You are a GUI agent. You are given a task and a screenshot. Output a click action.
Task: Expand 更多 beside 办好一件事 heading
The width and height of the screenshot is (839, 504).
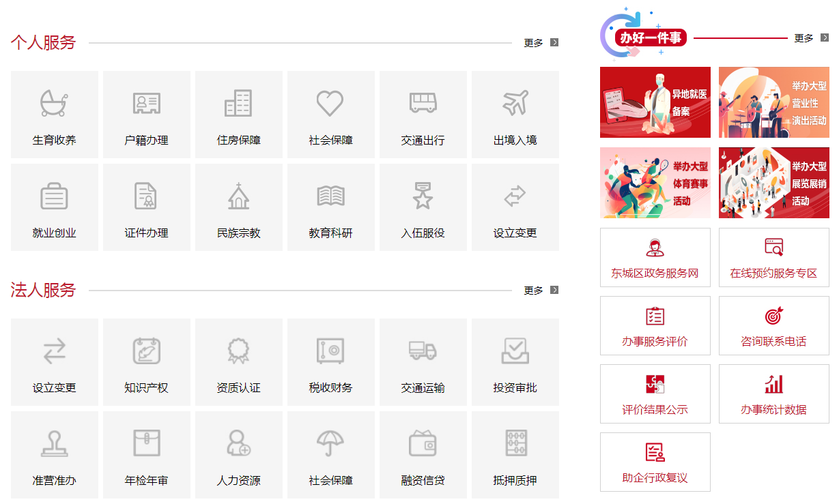click(x=825, y=38)
